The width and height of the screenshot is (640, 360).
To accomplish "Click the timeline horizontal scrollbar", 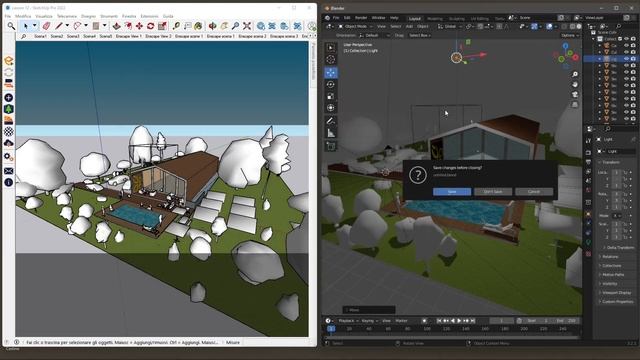I will coord(452,338).
